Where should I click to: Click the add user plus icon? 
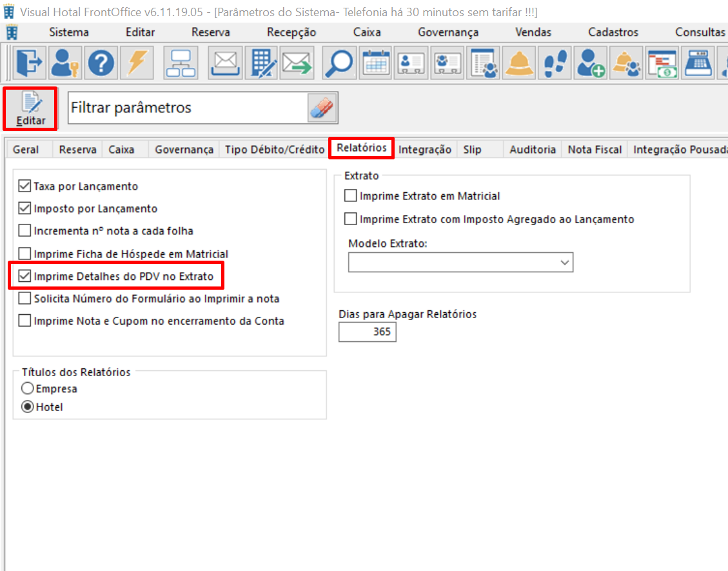click(591, 63)
